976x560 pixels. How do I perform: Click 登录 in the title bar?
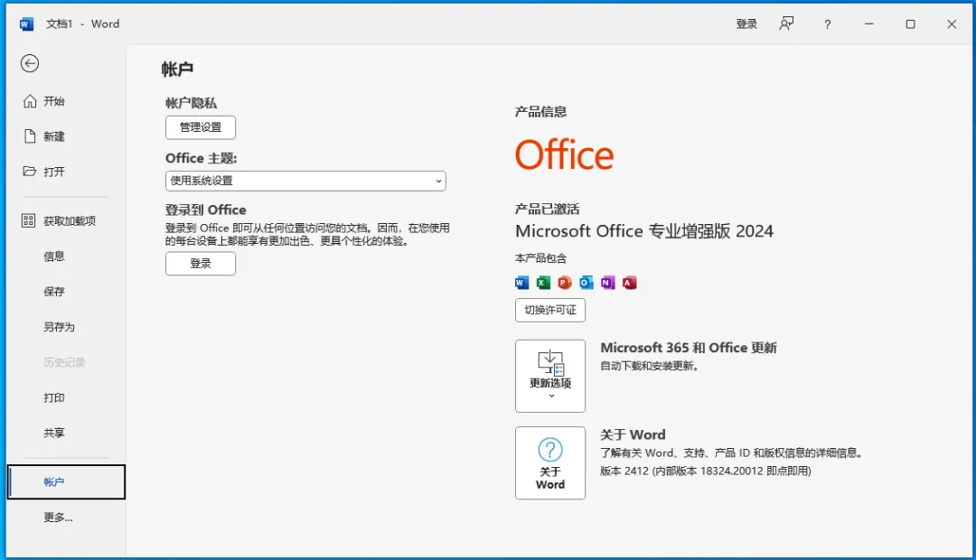tap(746, 24)
